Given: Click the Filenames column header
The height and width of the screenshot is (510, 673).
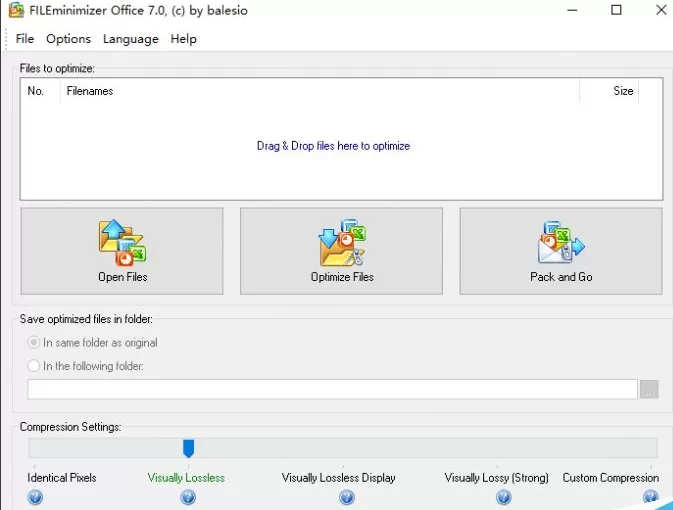Looking at the screenshot, I should coord(320,91).
